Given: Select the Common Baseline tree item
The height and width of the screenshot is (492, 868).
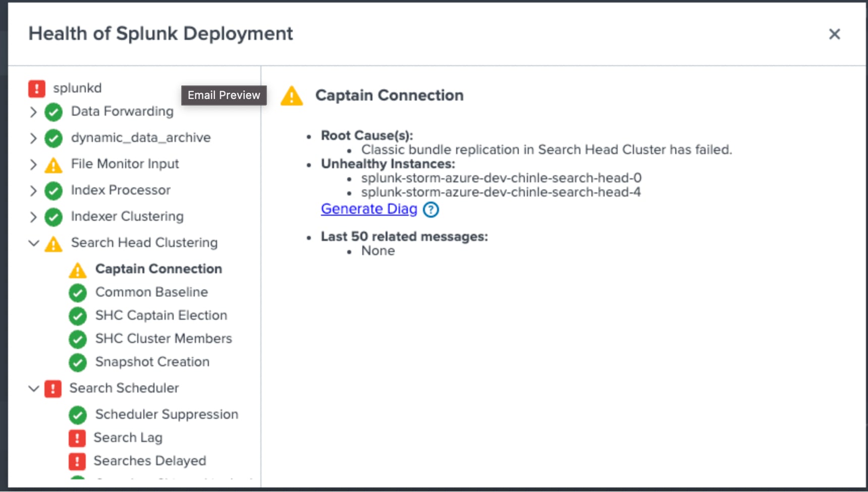Looking at the screenshot, I should [151, 292].
